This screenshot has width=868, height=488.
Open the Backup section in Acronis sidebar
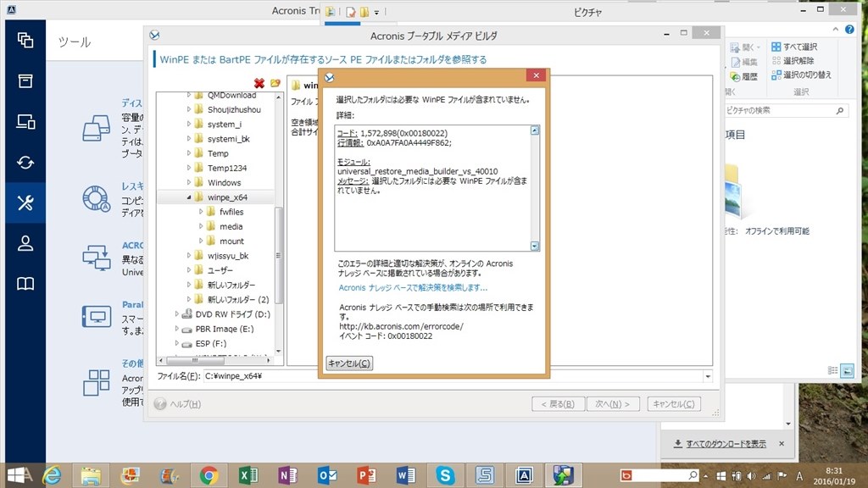tap(25, 40)
